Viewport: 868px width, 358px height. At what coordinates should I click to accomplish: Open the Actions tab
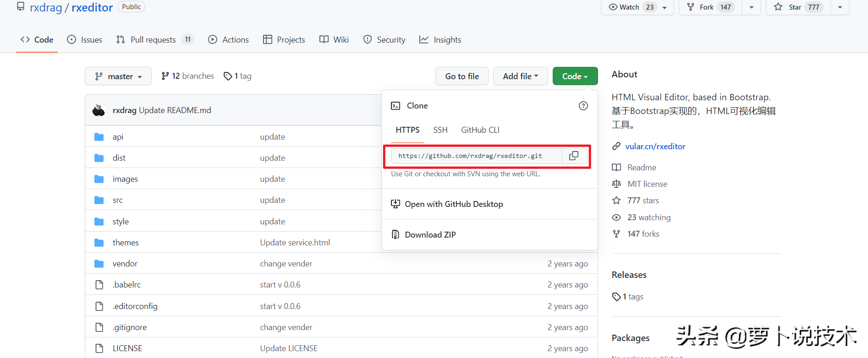point(228,40)
